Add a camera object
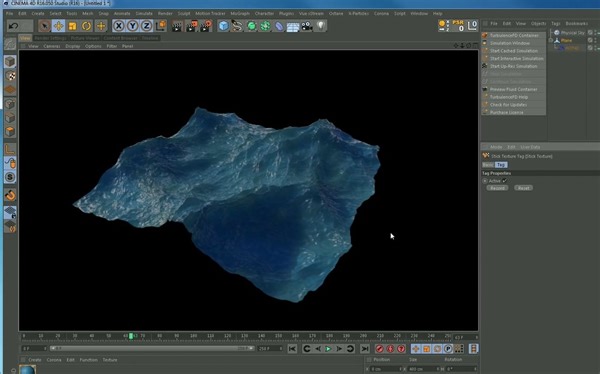The image size is (600, 374). (x=307, y=26)
